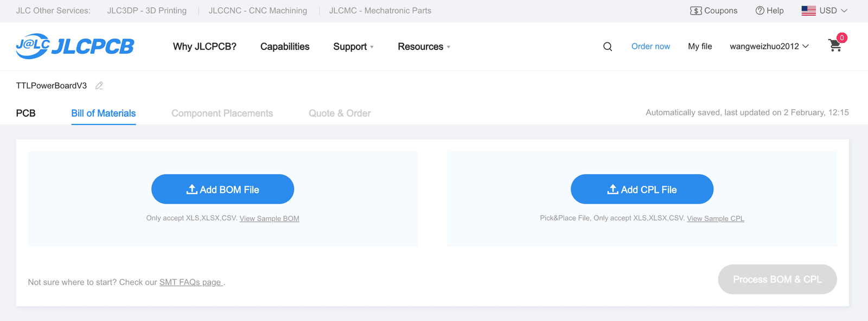Open Why JLCPCB? menu item
The image size is (868, 321).
[x=205, y=47]
